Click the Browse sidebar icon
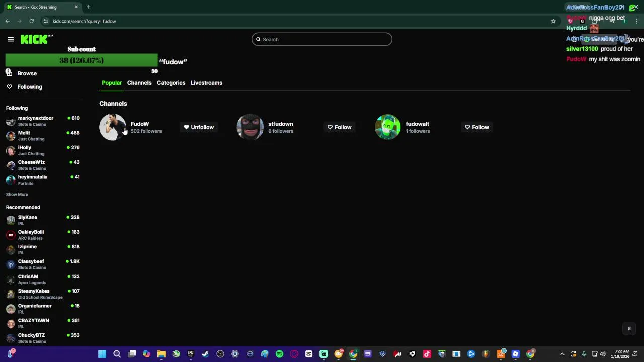 [9, 73]
